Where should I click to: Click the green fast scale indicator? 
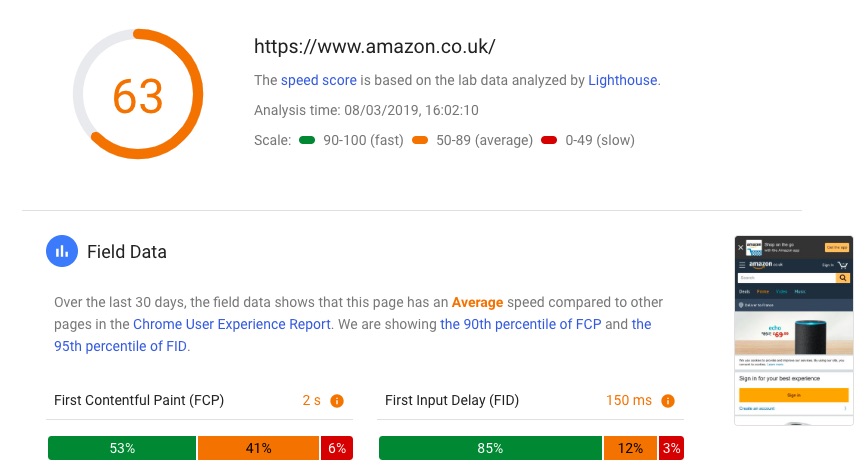(307, 140)
